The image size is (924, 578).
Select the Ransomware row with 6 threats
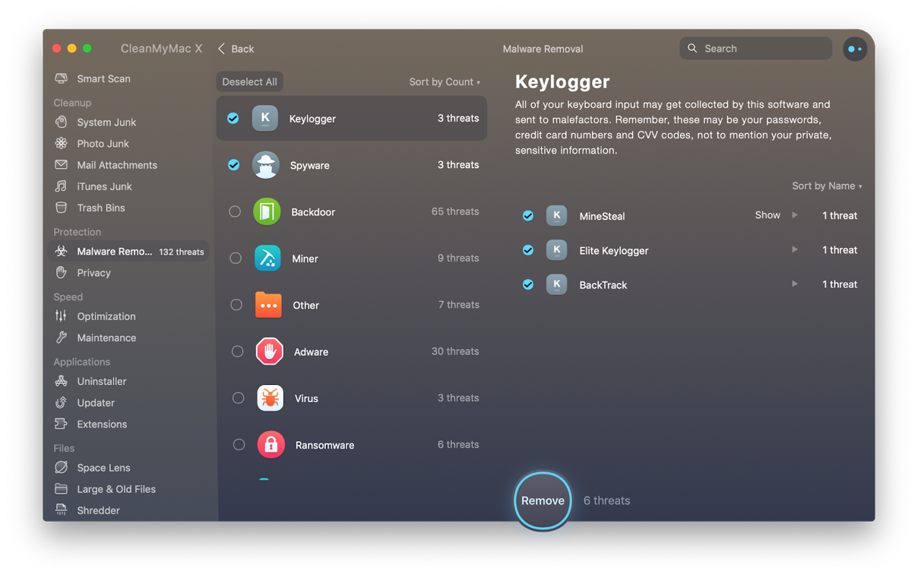[x=352, y=444]
